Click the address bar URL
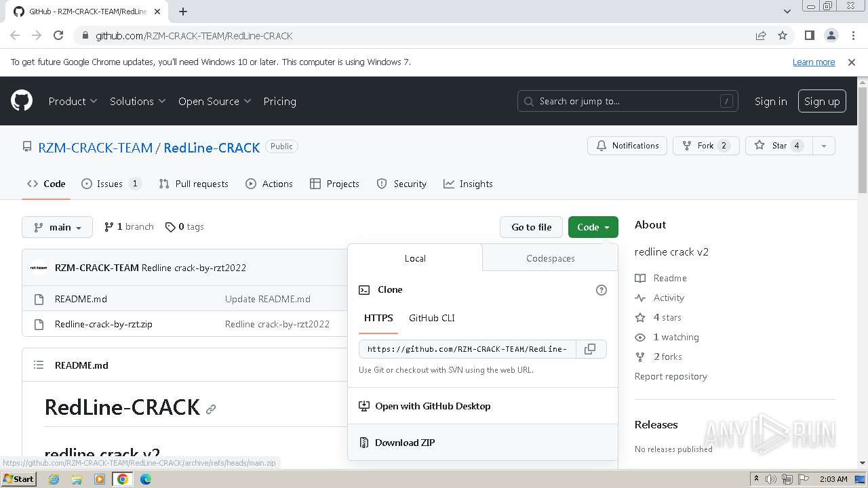868x488 pixels. pos(194,35)
